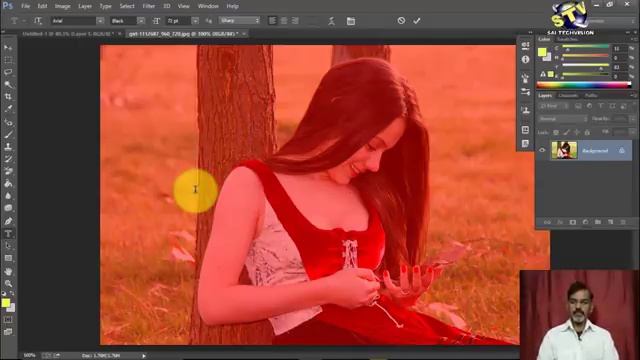Close the girl jpg document tab

pos(244,34)
